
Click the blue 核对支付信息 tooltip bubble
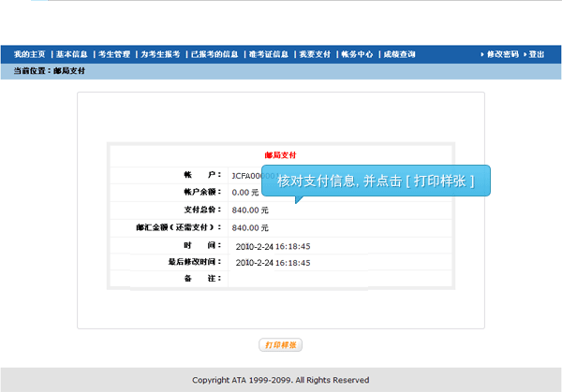376,181
